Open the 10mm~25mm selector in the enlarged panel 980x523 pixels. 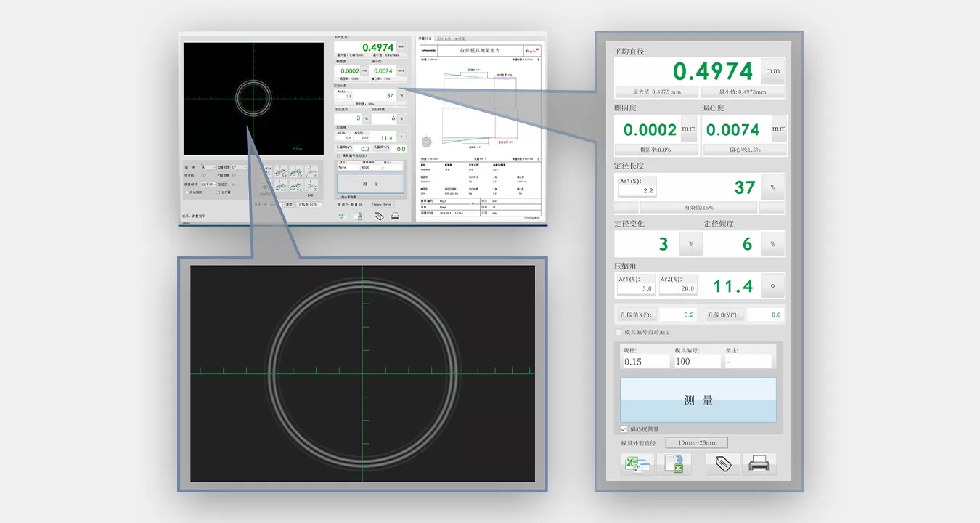click(x=696, y=442)
